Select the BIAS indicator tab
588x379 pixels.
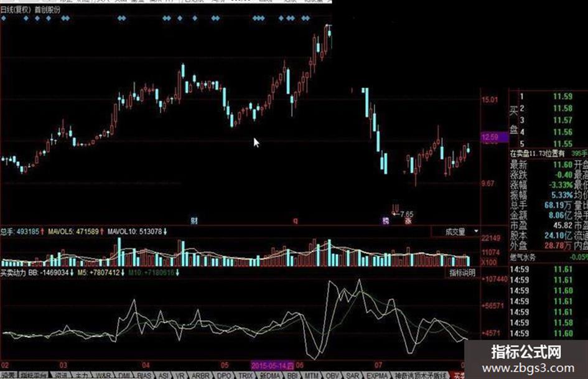[144, 375]
